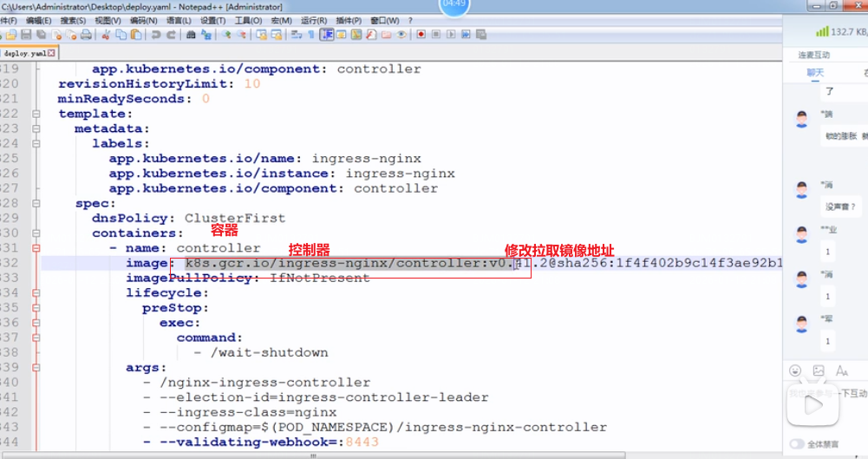Zoom out using the toolbar magnifier
Image resolution: width=868 pixels, height=459 pixels.
pos(241,35)
